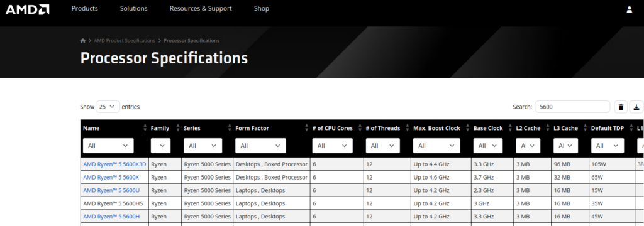Viewport: 644px width, 226px height.
Task: Click the download table icon
Action: click(x=636, y=107)
